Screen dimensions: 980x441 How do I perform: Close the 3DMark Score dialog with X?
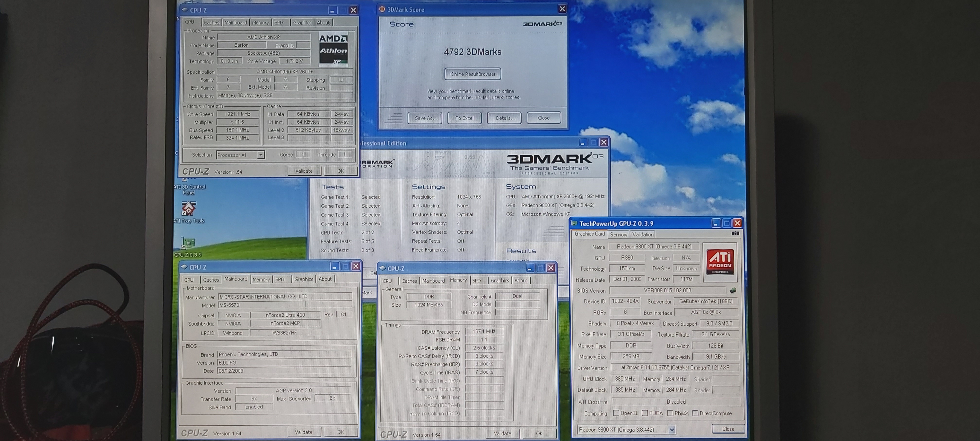coord(562,9)
